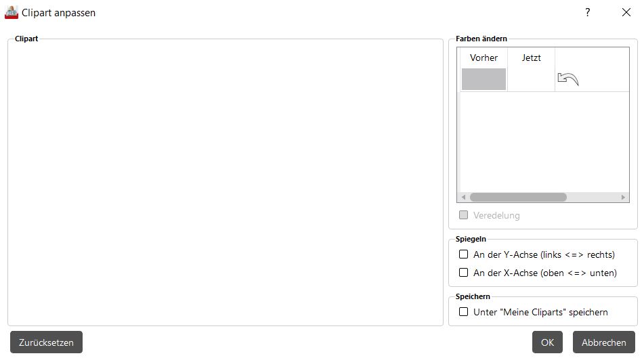
Task: Click the empty Jetzt color cell
Action: pos(532,79)
